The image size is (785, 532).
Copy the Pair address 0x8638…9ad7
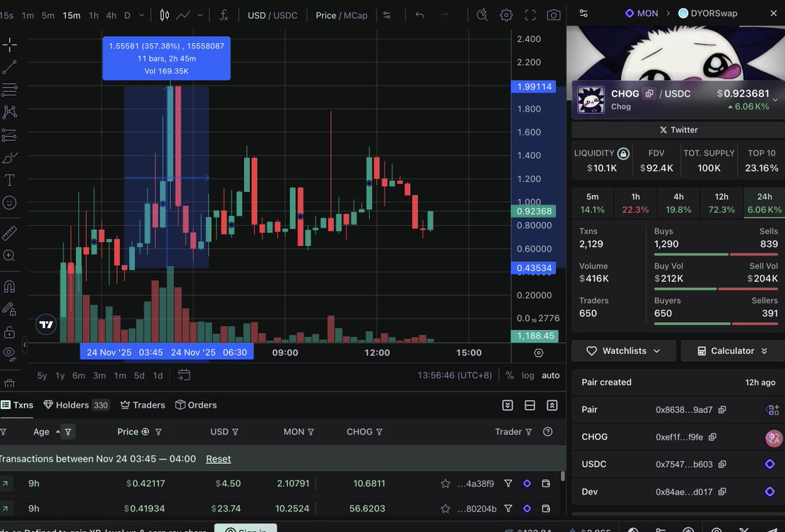722,410
